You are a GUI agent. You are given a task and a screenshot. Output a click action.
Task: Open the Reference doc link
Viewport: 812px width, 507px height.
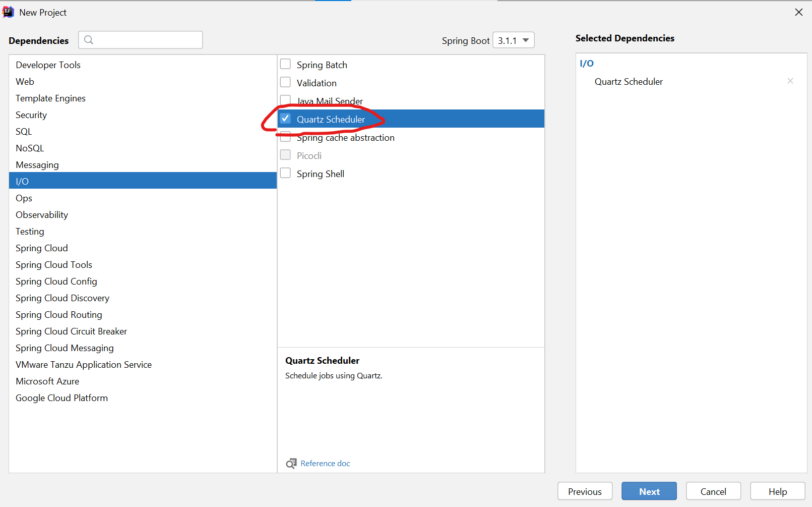(325, 463)
